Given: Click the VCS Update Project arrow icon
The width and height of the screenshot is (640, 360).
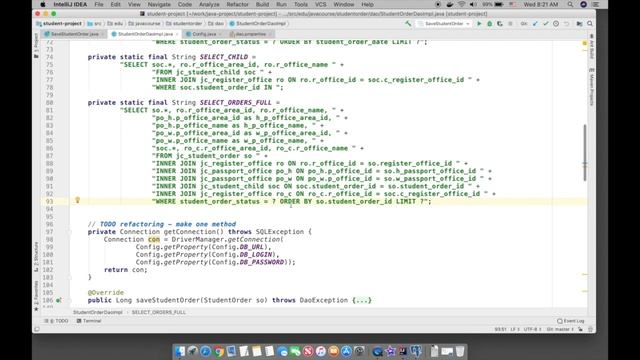Looking at the screenshot, I should point(535,24).
